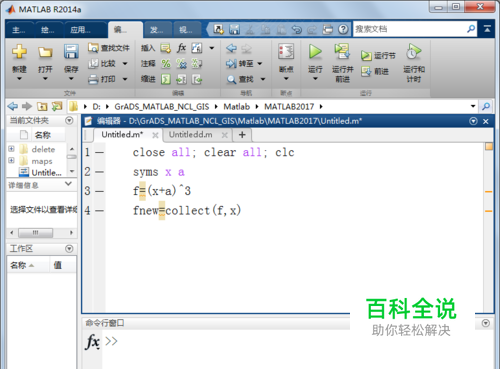
Task: Click the fx insert function icon
Action: pos(181,48)
